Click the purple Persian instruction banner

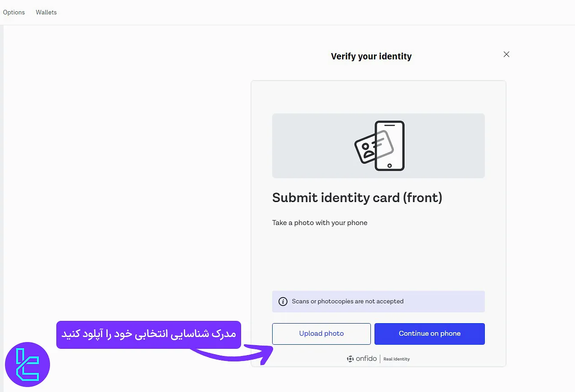click(149, 335)
